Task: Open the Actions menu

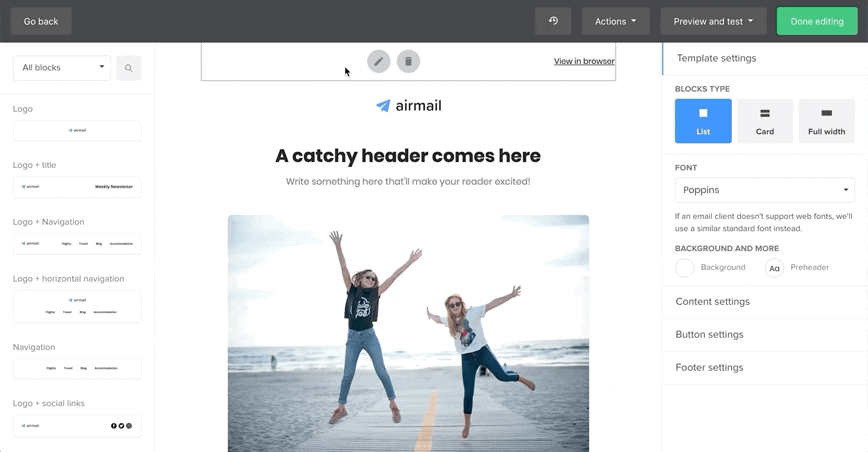Action: pyautogui.click(x=615, y=21)
